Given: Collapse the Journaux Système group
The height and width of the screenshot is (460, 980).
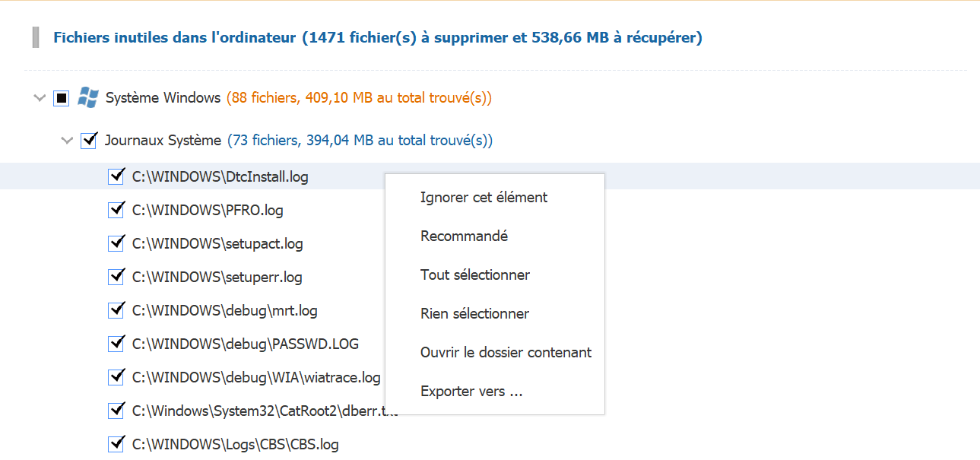Looking at the screenshot, I should tap(67, 141).
